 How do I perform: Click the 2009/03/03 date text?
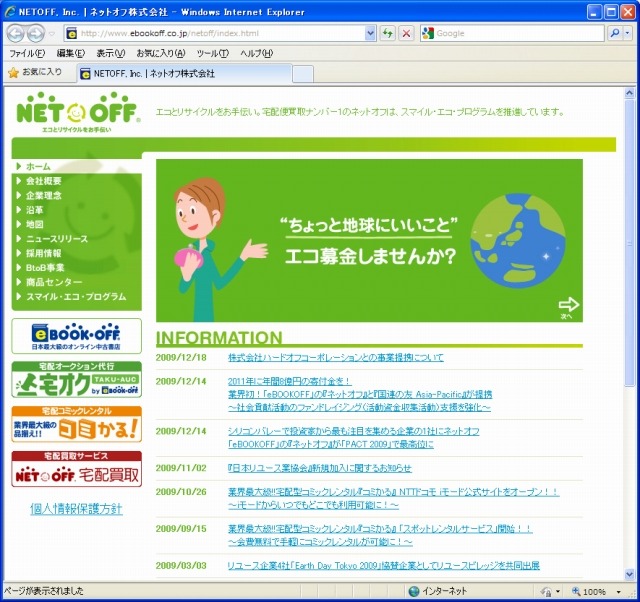pos(181,565)
